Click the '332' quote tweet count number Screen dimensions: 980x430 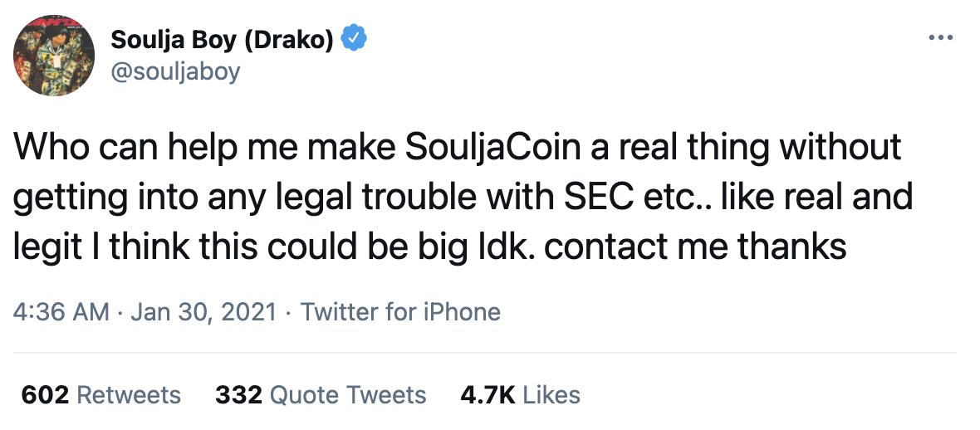tap(238, 394)
